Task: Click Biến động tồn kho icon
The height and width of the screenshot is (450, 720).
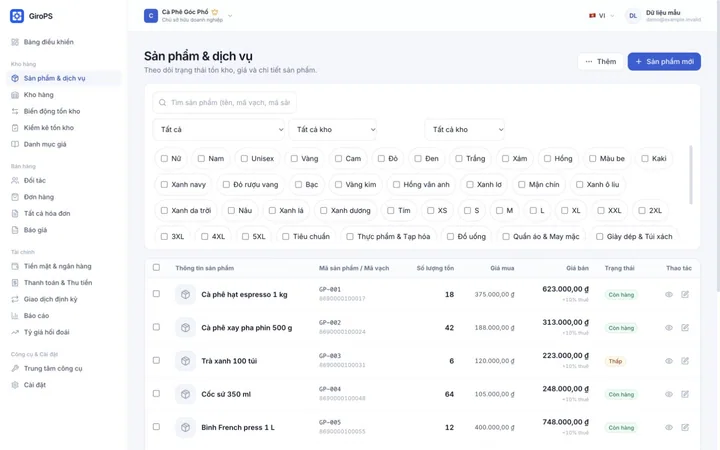Action: [x=15, y=112]
